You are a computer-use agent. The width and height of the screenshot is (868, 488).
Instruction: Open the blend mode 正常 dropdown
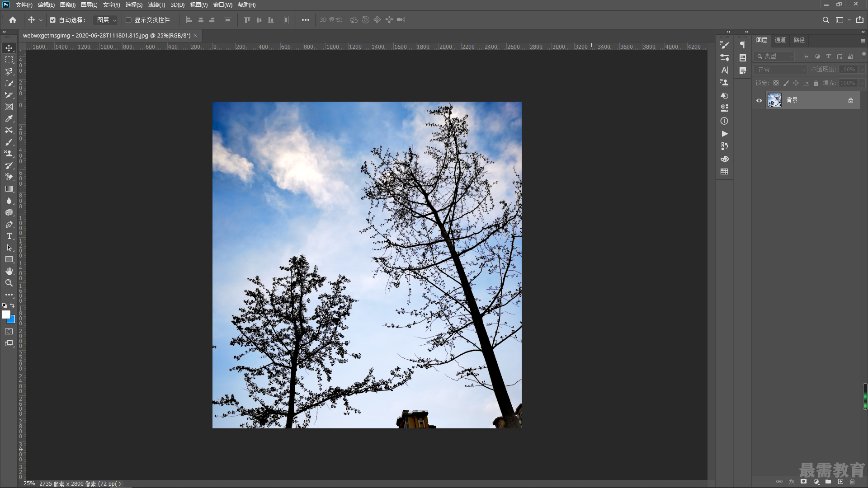pos(781,70)
